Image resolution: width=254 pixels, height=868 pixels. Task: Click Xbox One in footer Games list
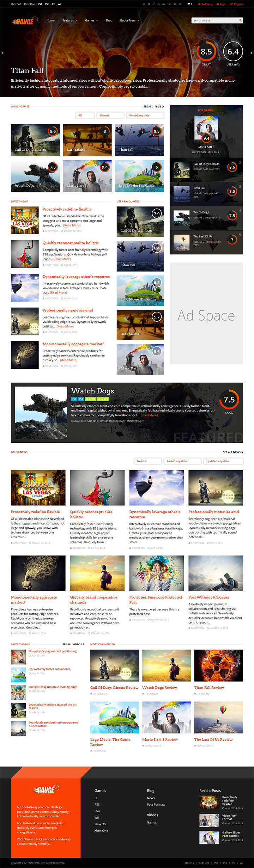point(101,831)
